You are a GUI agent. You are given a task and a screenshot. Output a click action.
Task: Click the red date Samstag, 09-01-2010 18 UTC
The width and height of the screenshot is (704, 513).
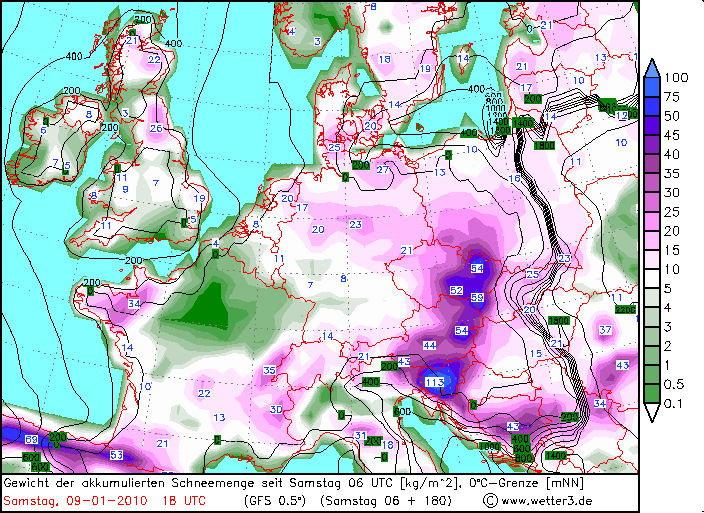click(105, 501)
